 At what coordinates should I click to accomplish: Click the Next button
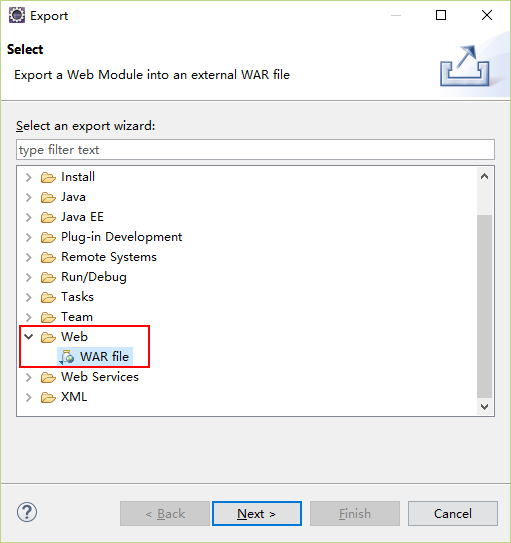click(x=257, y=514)
